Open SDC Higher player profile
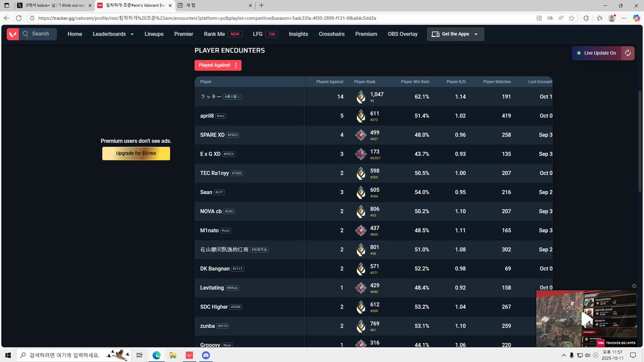 click(x=214, y=307)
